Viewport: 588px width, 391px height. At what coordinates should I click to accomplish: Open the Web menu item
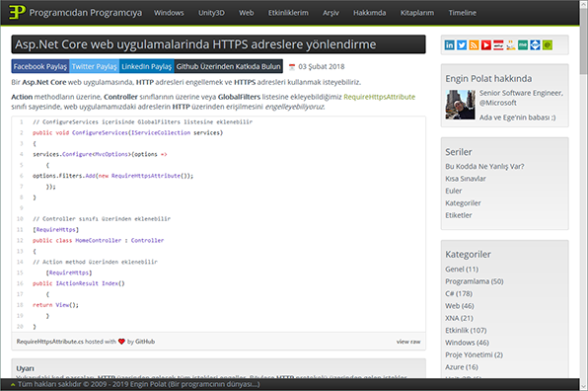(247, 13)
